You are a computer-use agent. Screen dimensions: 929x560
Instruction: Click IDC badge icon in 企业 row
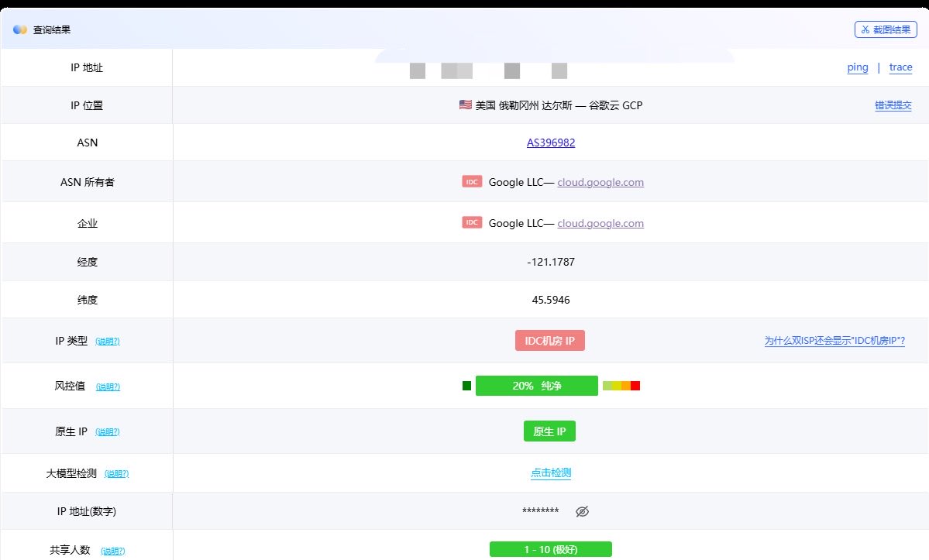point(472,222)
